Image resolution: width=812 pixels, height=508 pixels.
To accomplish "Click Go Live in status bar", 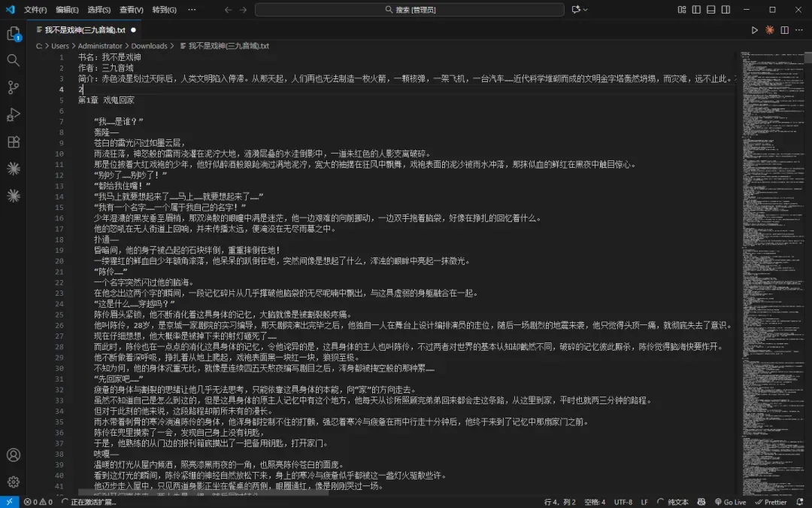I will point(730,502).
